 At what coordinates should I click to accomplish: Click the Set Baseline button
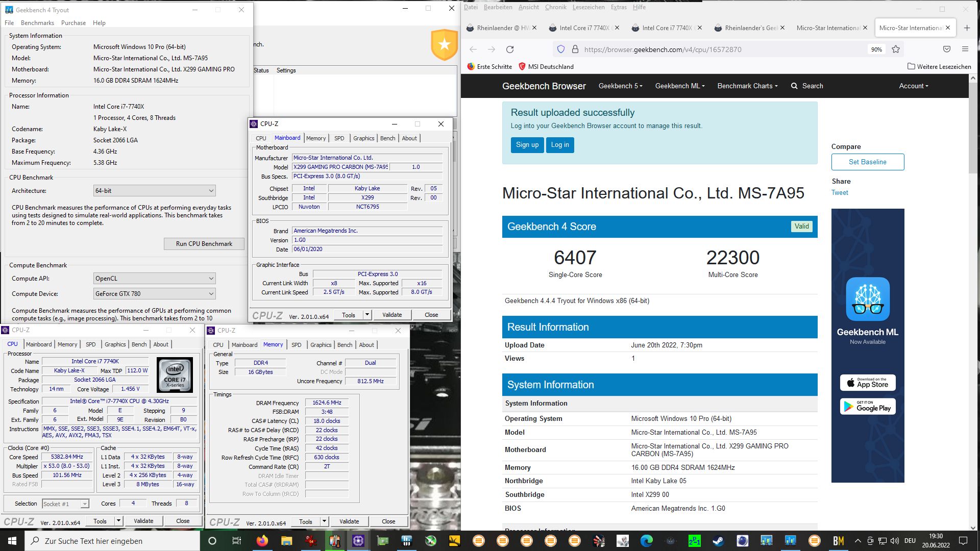click(x=867, y=162)
